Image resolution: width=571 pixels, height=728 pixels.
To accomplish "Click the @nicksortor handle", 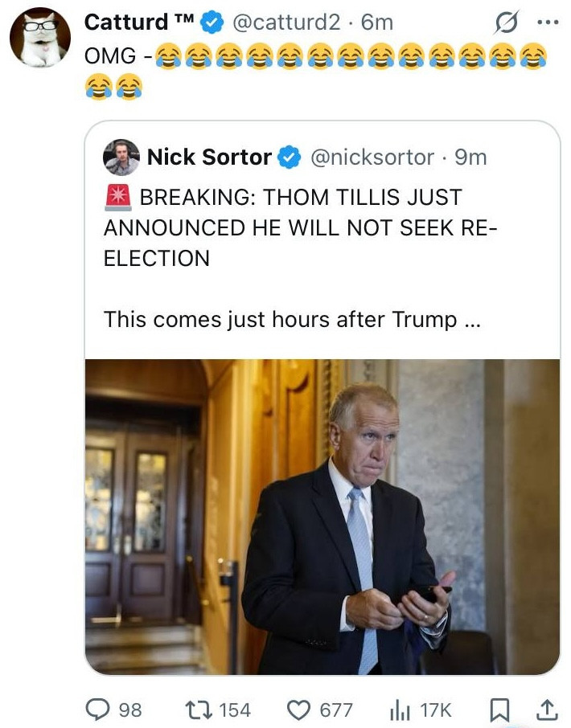I will tap(372, 157).
